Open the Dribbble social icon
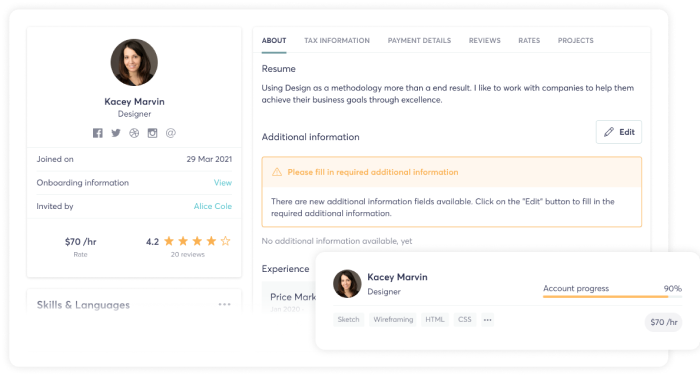 point(134,133)
